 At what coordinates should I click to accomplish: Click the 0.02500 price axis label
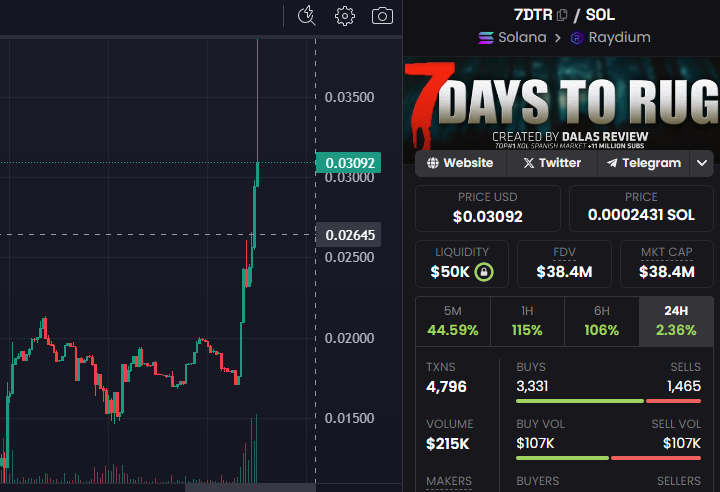(x=349, y=257)
